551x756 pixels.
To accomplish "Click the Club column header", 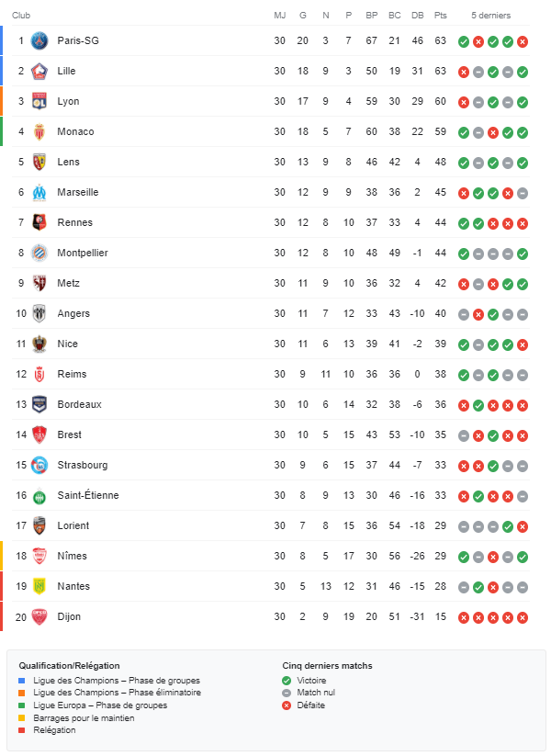I will (x=21, y=16).
